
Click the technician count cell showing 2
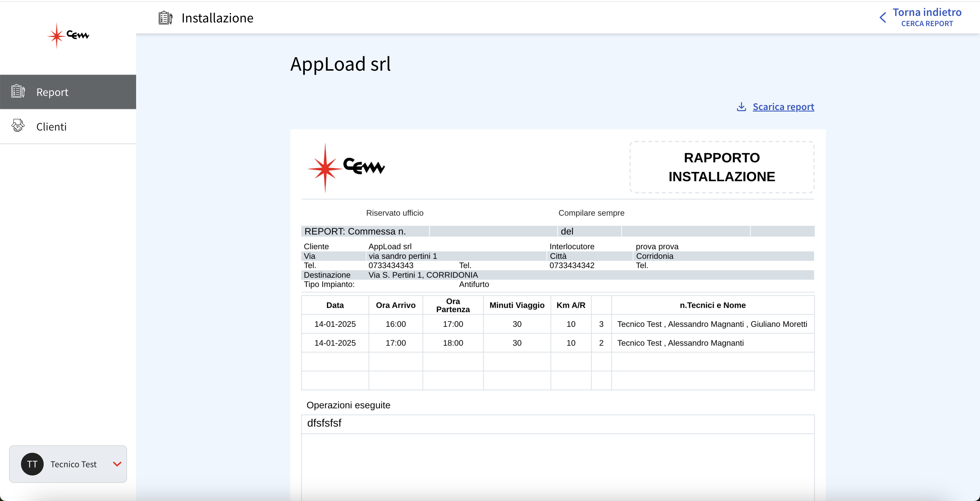(601, 343)
